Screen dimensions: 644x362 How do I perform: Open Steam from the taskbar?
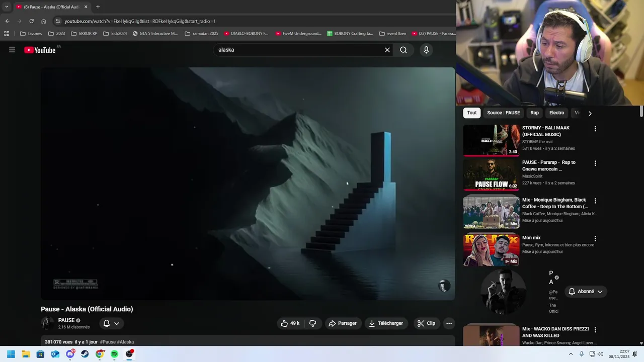85,354
